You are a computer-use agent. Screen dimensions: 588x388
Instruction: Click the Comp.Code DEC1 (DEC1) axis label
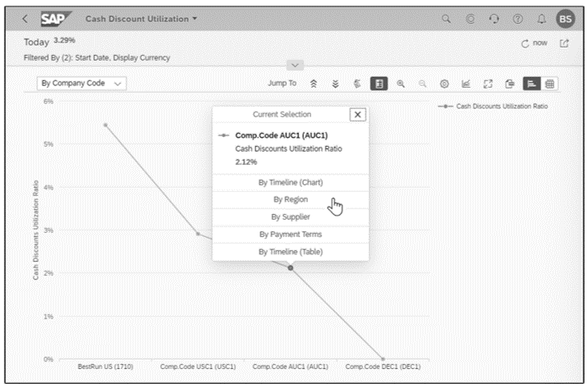[x=383, y=367]
